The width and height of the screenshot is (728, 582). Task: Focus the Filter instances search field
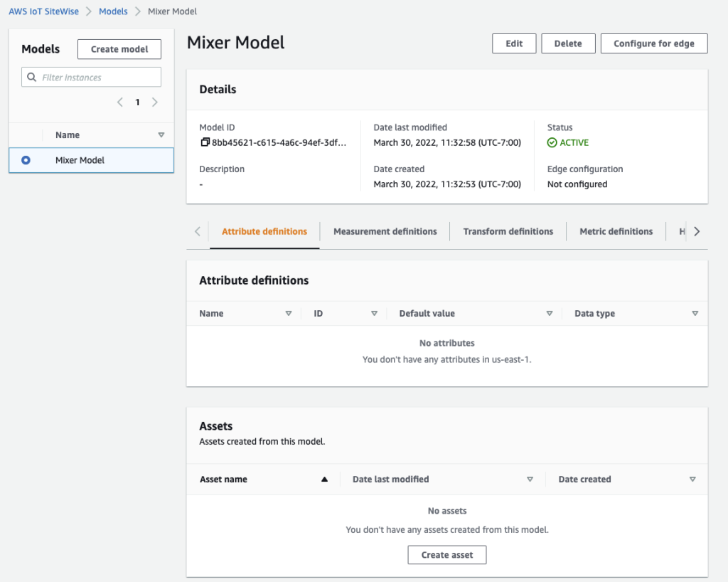pyautogui.click(x=98, y=78)
